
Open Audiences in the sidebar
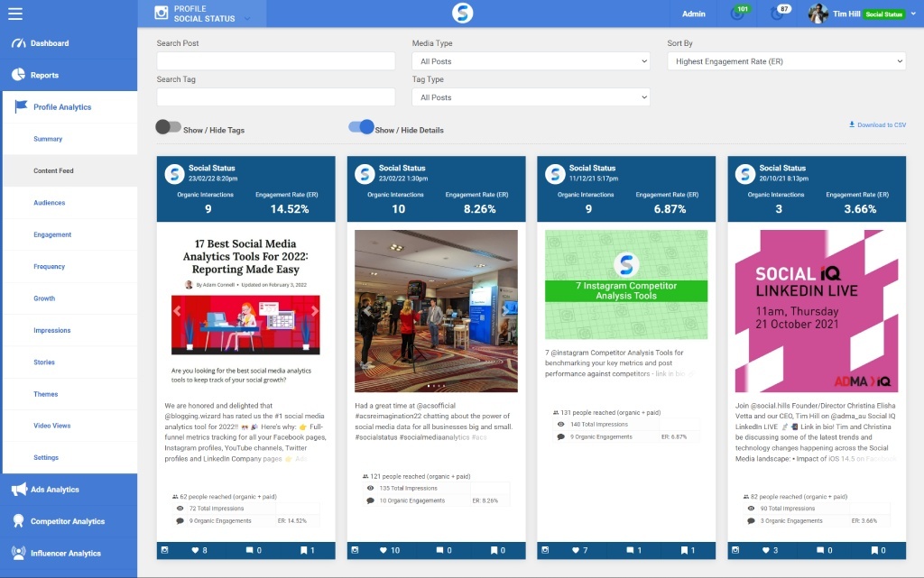(x=50, y=203)
